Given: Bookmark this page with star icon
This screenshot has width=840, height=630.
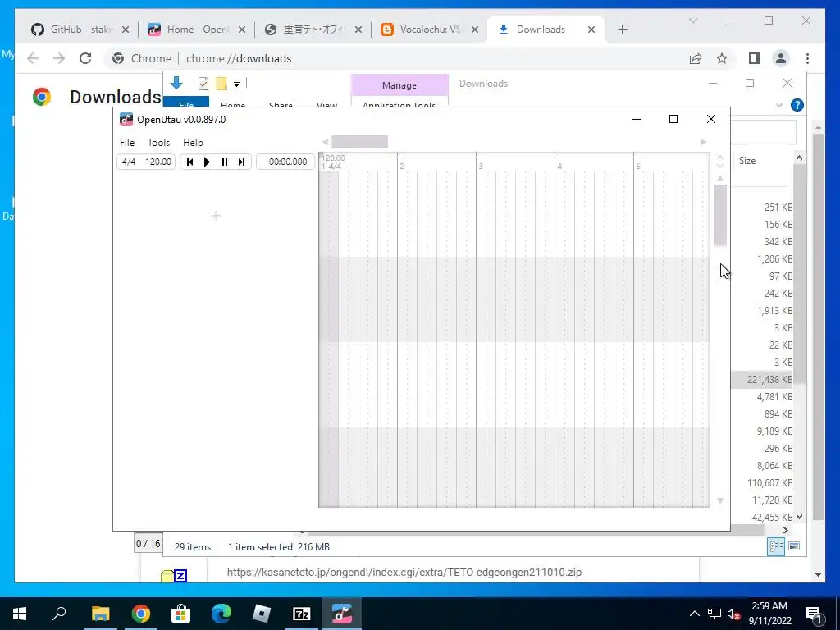Looking at the screenshot, I should coord(722,58).
